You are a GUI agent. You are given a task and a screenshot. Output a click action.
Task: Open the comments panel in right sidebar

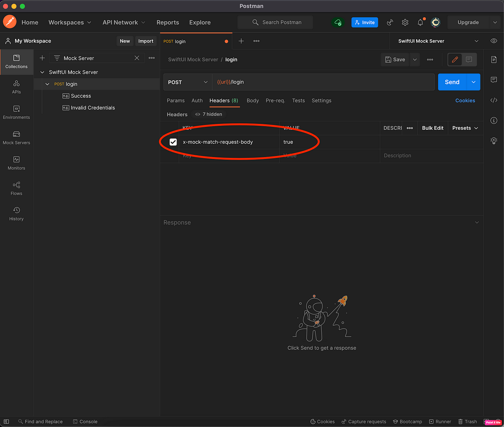tap(494, 80)
